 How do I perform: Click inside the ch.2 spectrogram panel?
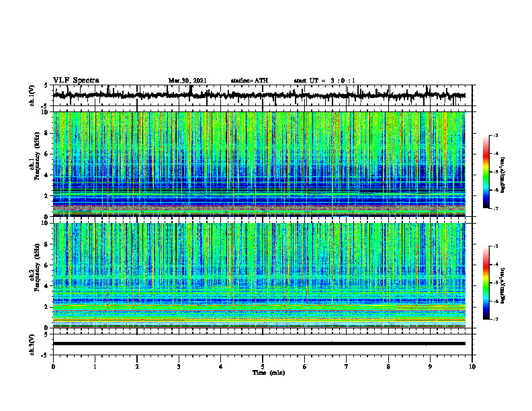(259, 275)
